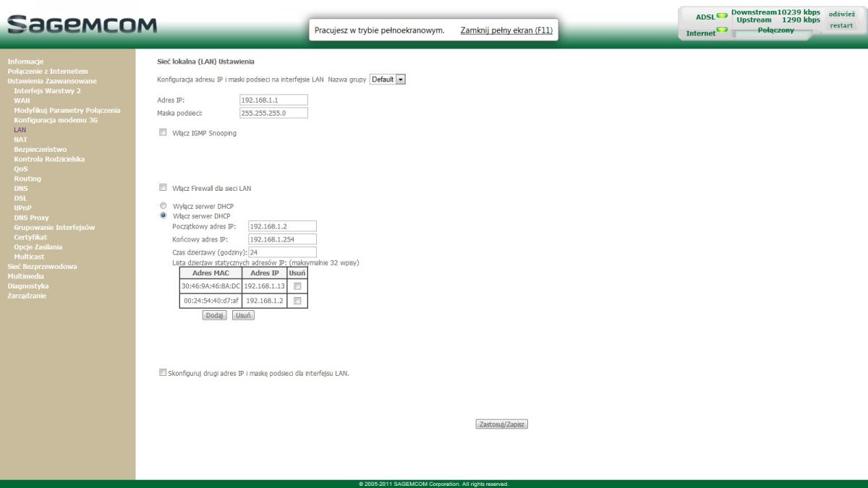This screenshot has height=488, width=868.
Task: Click the Sagemcom logo
Action: 81,25
